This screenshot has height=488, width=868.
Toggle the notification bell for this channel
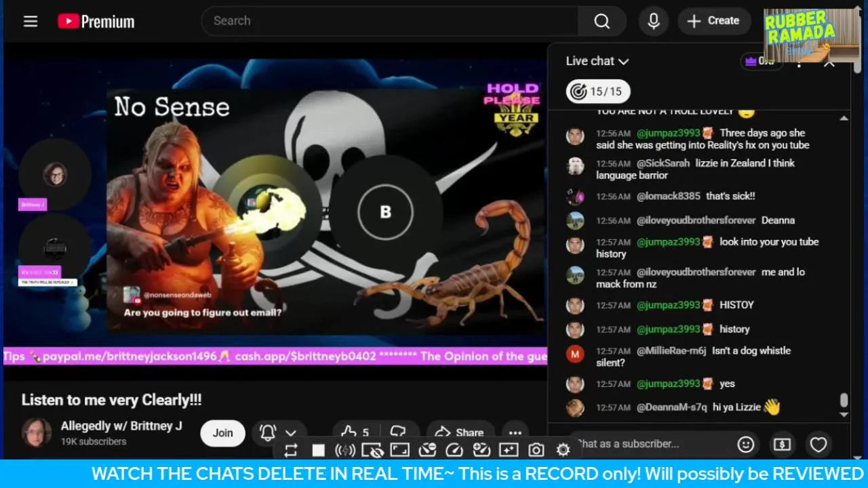(x=269, y=432)
